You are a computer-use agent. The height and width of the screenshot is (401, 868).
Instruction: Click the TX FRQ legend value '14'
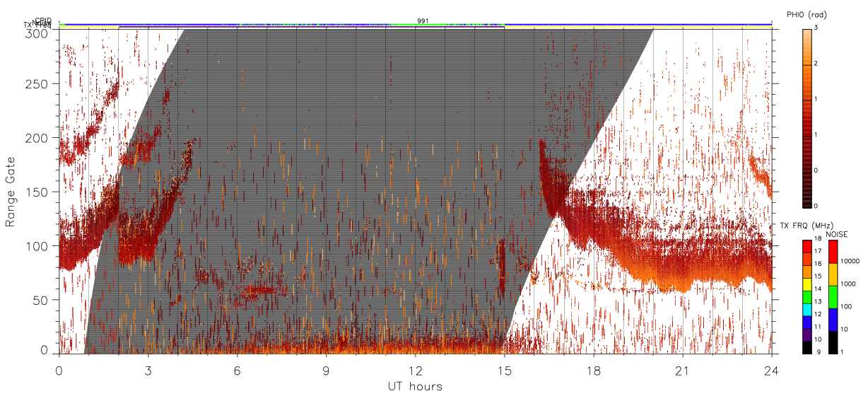pyautogui.click(x=818, y=290)
